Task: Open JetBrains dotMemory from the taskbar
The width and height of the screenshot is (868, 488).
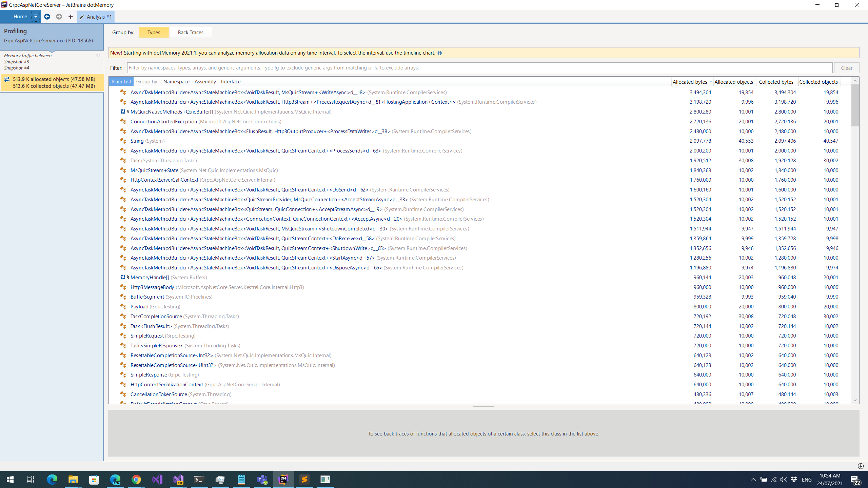Action: 283,479
